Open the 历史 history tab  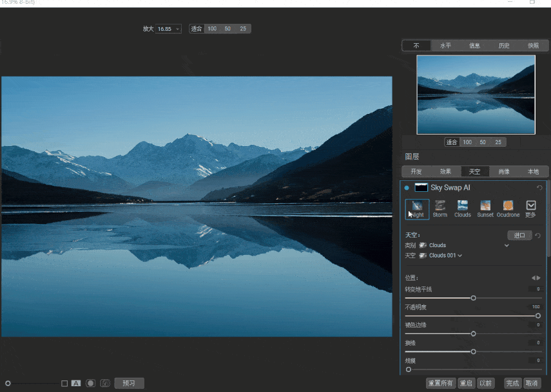click(504, 46)
